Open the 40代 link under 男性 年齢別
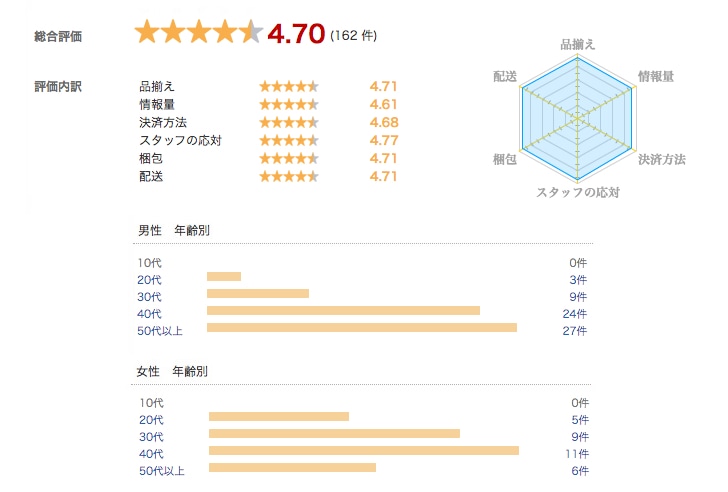 click(x=150, y=314)
